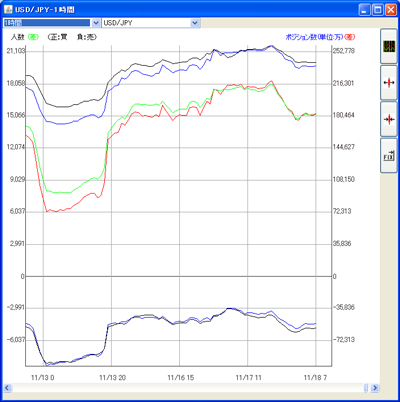Click the 11/16 15 date label

[181, 378]
